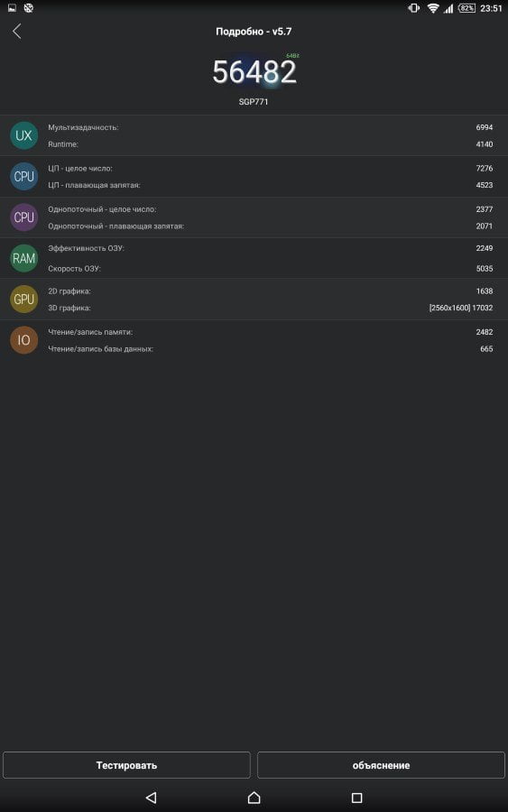Tap the total score 56482
508x812 pixels.
(254, 71)
